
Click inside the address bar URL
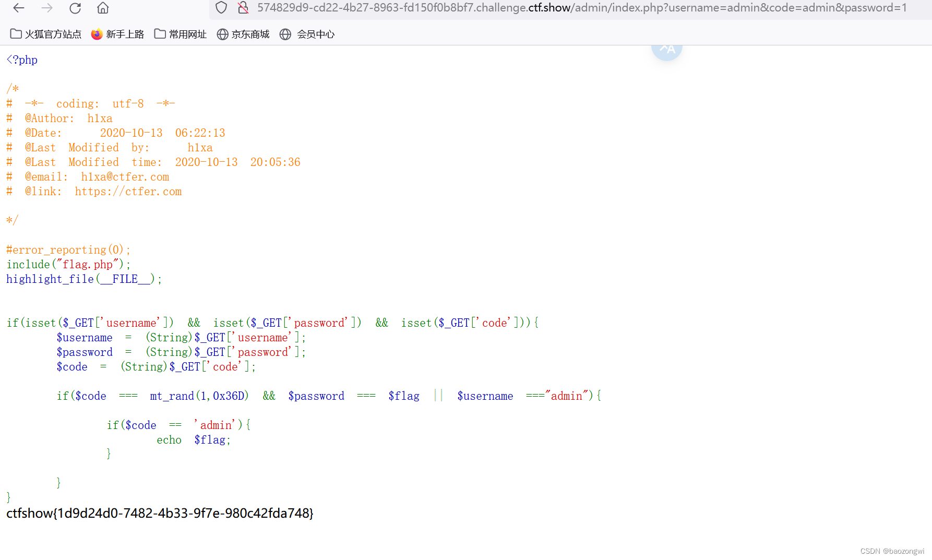click(470, 7)
